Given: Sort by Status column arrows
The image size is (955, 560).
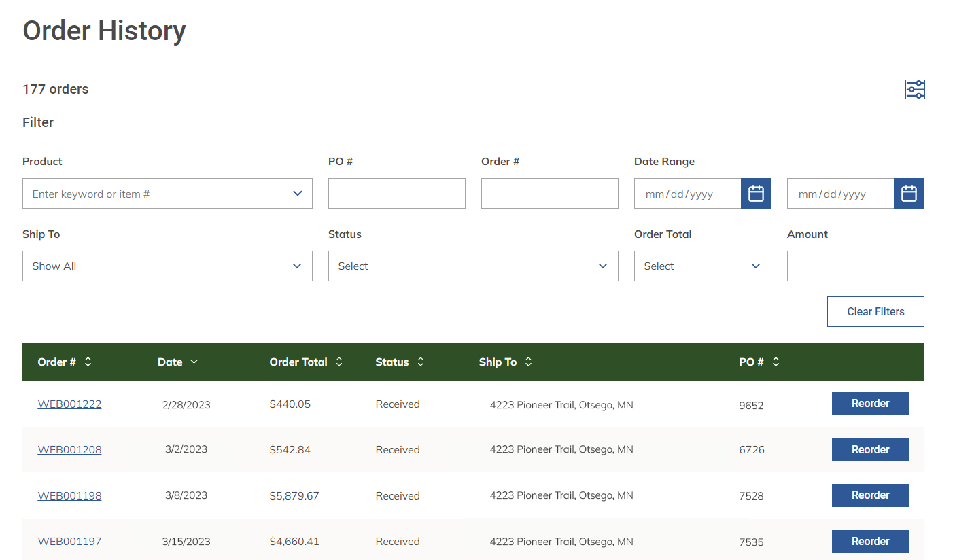Looking at the screenshot, I should [x=421, y=362].
